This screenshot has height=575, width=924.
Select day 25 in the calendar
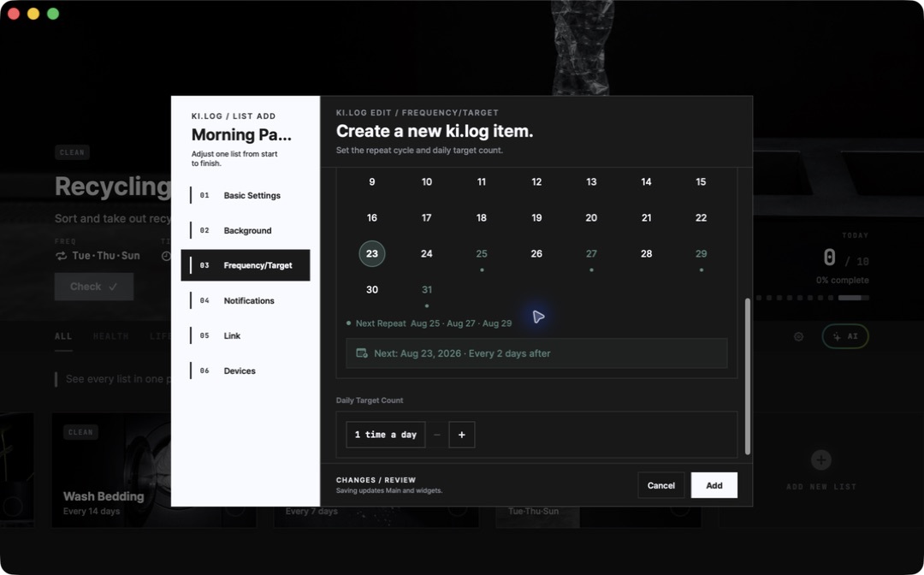[x=482, y=254]
